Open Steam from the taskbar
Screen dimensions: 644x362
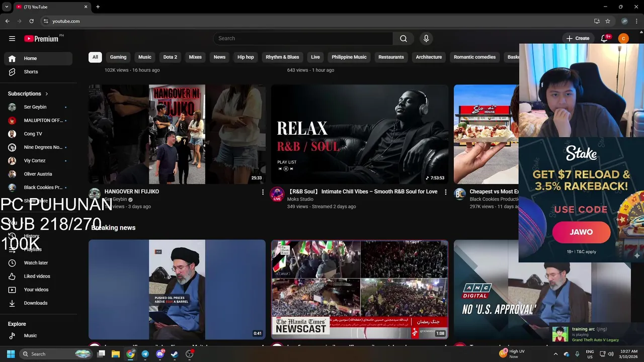tap(175, 354)
